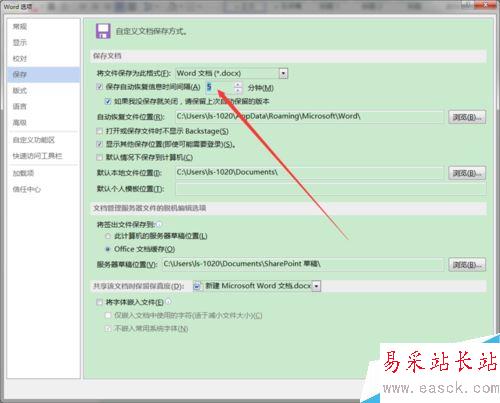Enable 将字体嵌入文件 embed fonts checkbox
The height and width of the screenshot is (403, 500).
(x=99, y=302)
